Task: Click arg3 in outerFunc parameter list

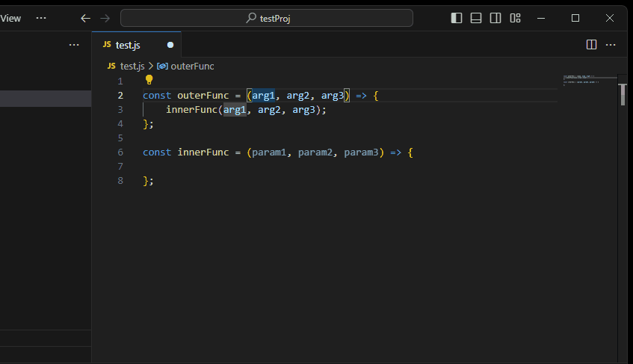Action: [x=333, y=96]
